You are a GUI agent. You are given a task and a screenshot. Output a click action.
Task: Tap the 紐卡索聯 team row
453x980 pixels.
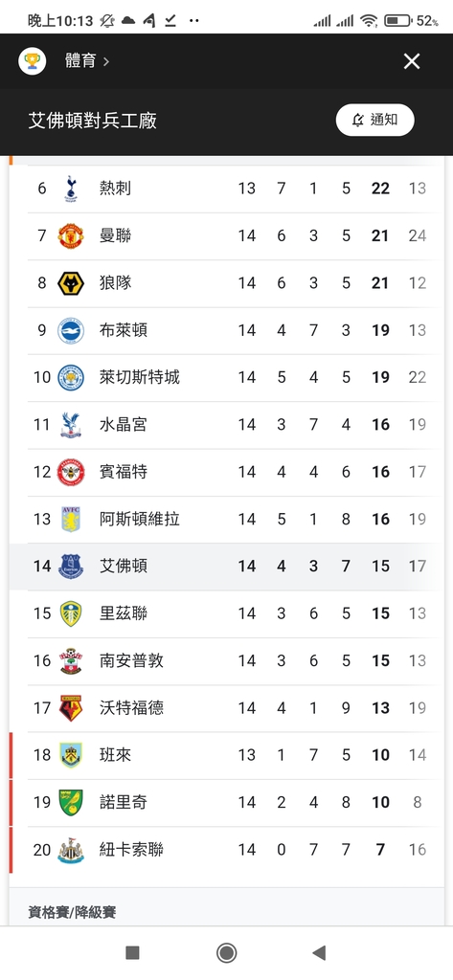coord(226,850)
